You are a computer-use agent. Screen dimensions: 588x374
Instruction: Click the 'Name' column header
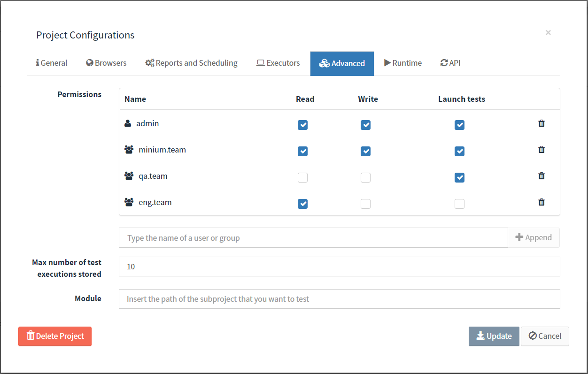point(135,99)
